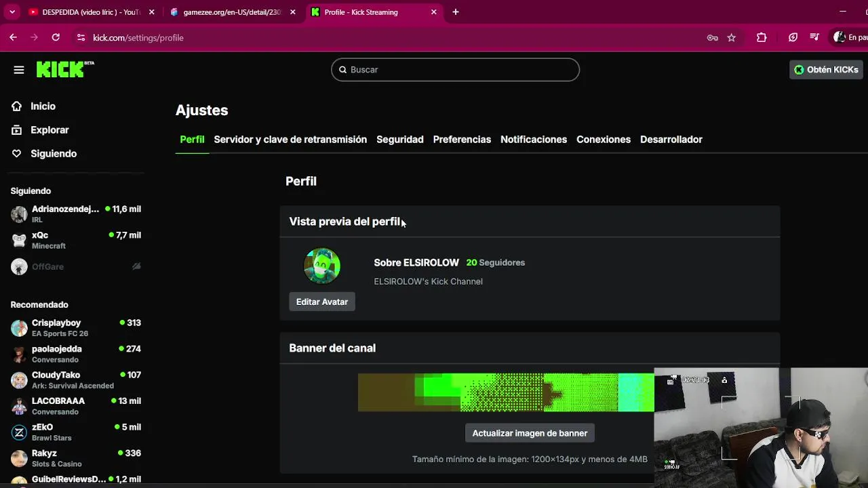Image resolution: width=868 pixels, height=488 pixels.
Task: Open the browser extensions puzzle icon
Action: [x=762, y=38]
